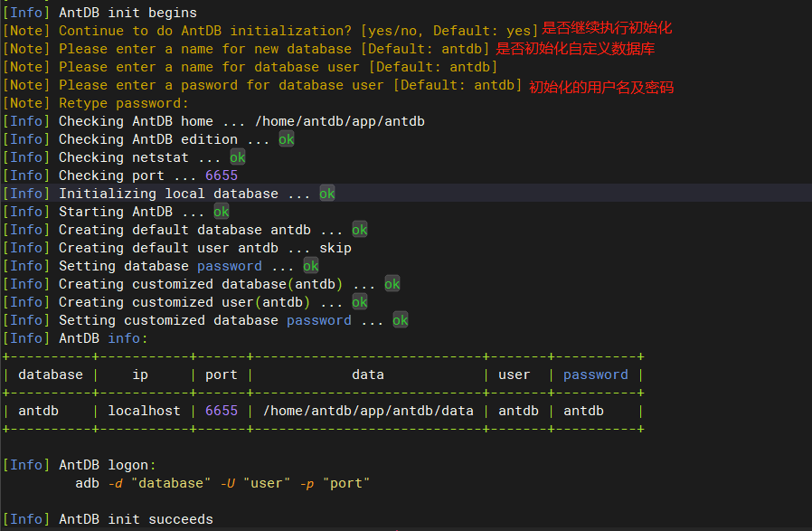Click the 'ok' after Setting customized database password
This screenshot has width=812, height=531.
(x=401, y=320)
